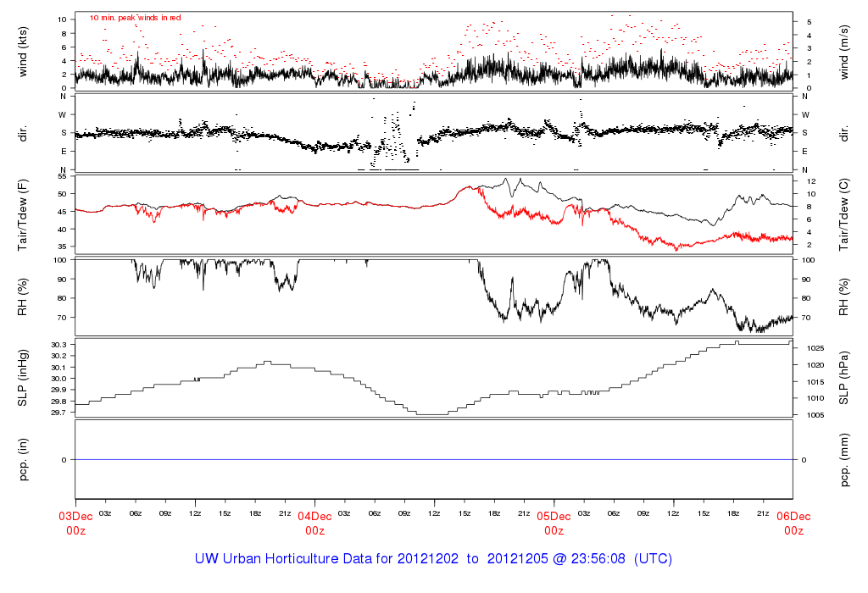
Task: Click the red '03Dec 00z' date label
Action: click(x=75, y=524)
